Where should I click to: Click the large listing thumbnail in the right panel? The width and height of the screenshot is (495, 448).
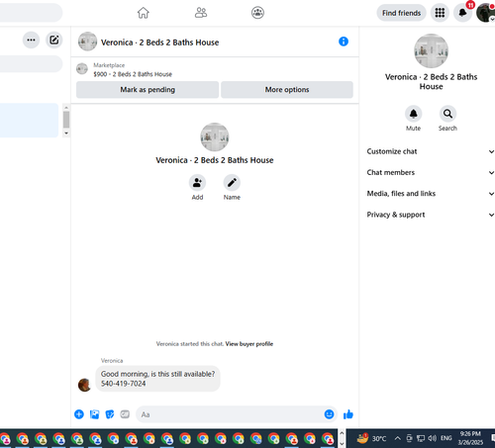click(x=431, y=50)
